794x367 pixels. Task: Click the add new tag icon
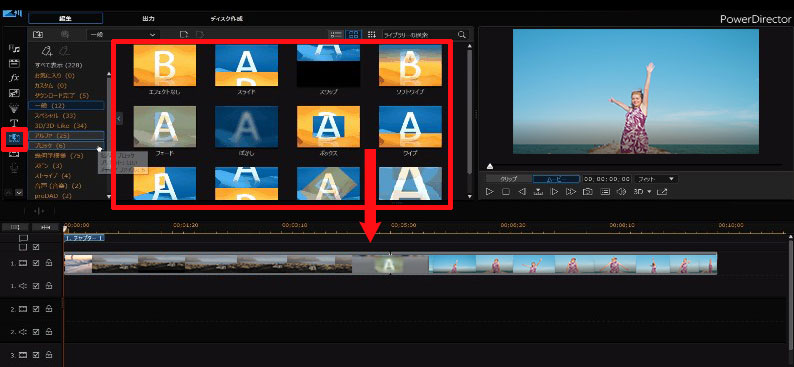coord(47,51)
